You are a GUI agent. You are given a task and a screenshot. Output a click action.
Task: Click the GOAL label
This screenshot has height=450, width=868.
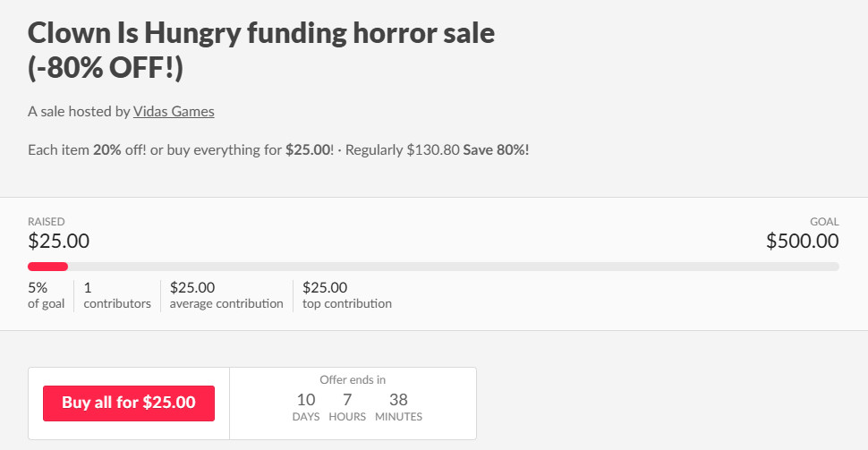pyautogui.click(x=824, y=221)
